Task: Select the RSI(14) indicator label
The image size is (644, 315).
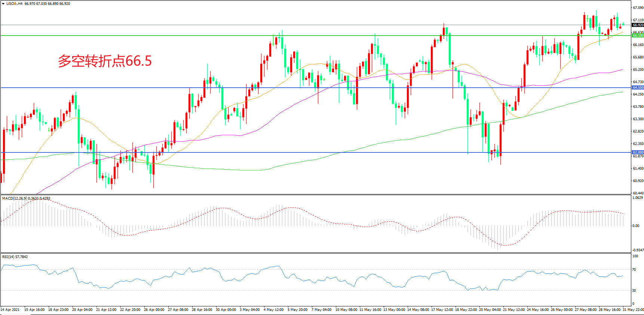Action: (x=9, y=257)
